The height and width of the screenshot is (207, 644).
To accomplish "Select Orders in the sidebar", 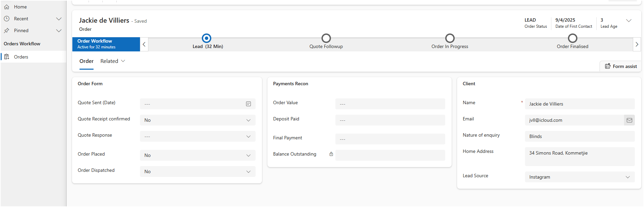I will coord(33,57).
